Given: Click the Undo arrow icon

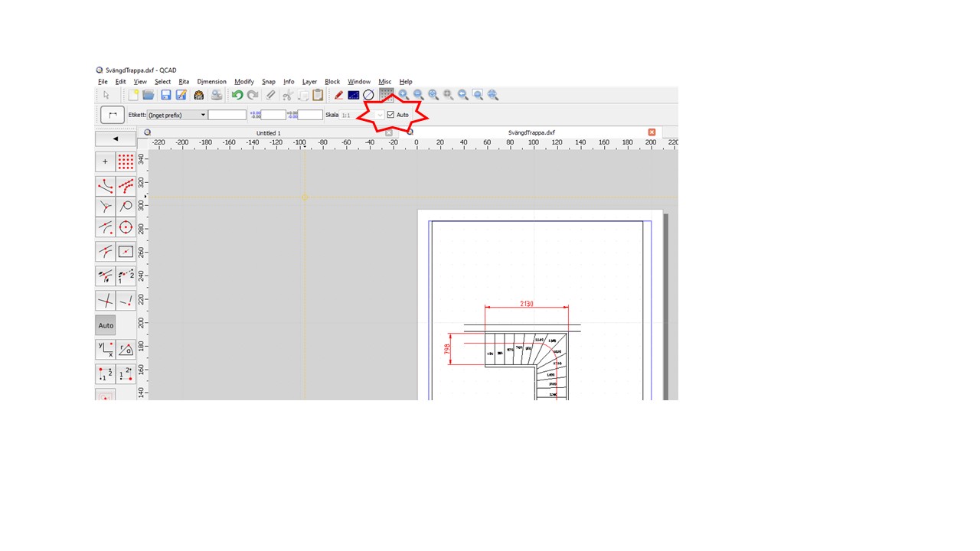Looking at the screenshot, I should 237,95.
